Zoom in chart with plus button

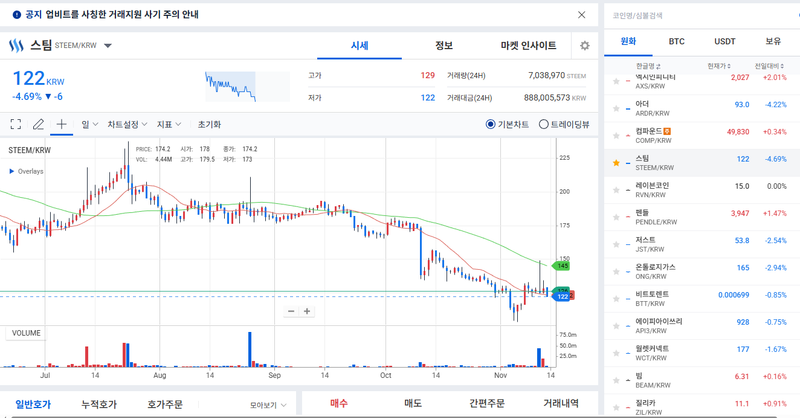tap(307, 311)
